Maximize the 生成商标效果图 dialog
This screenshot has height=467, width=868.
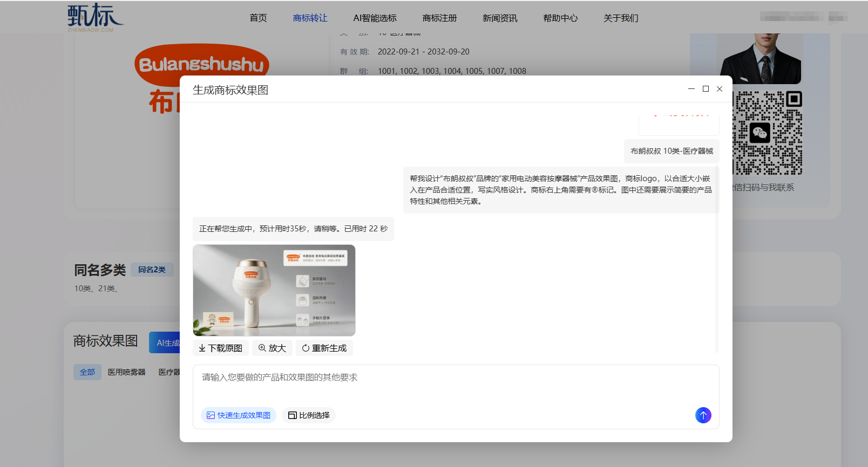pos(706,88)
